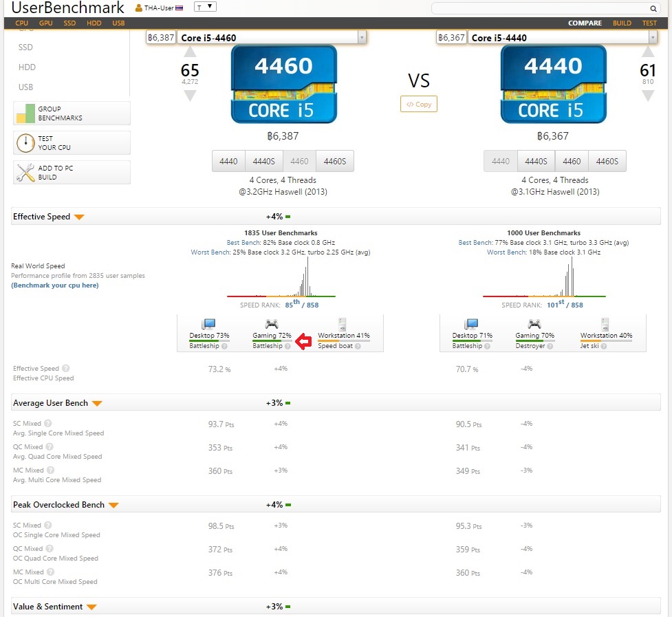The width and height of the screenshot is (672, 617).
Task: Focus the top search field
Action: click(545, 8)
